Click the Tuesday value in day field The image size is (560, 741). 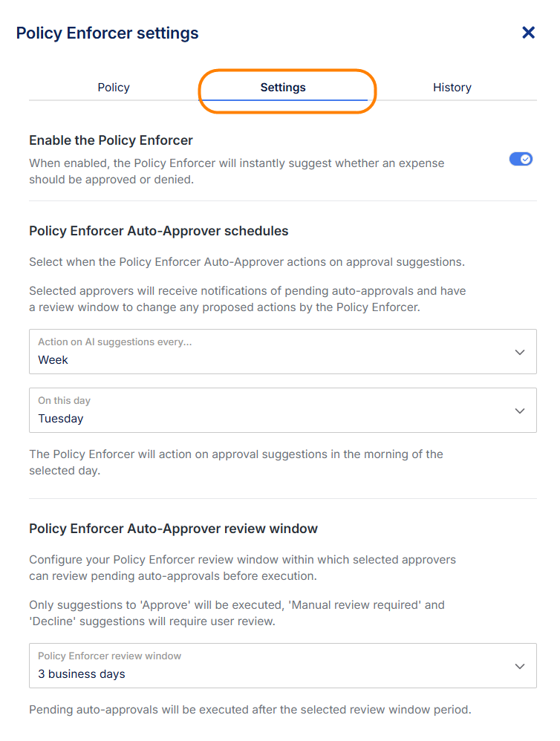[61, 419]
